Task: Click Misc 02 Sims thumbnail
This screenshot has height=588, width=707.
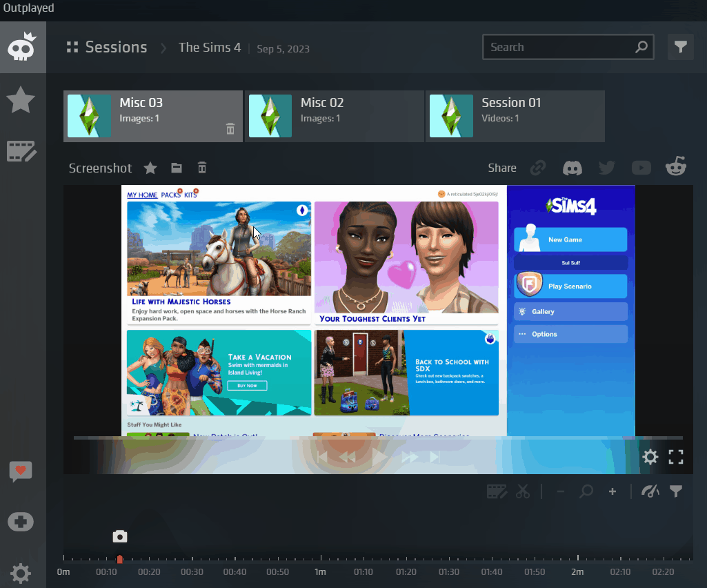Action: point(270,115)
